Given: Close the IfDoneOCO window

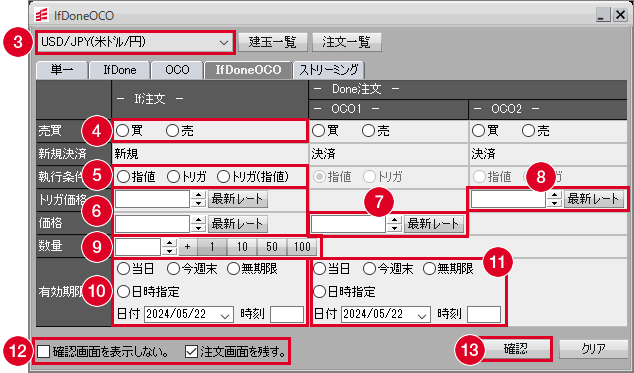Looking at the screenshot, I should point(620,15).
